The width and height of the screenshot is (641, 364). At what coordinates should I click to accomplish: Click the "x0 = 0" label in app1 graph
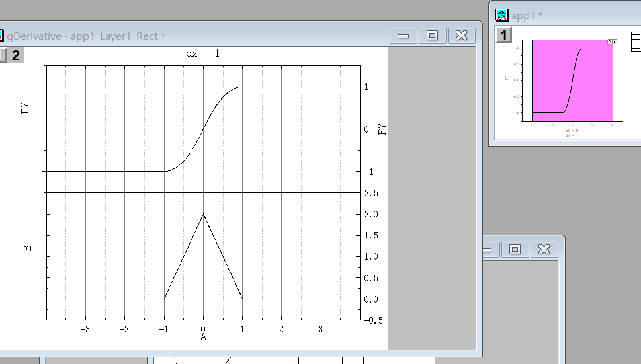click(x=572, y=131)
